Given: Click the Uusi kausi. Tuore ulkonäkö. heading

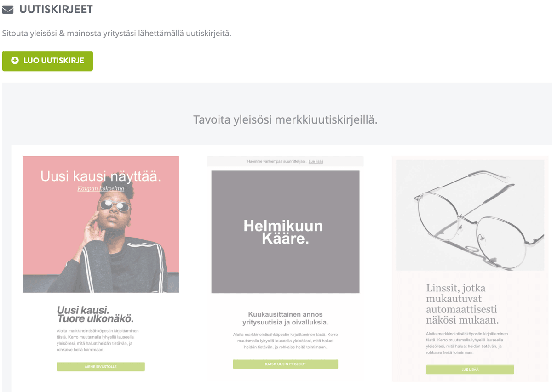Looking at the screenshot, I should [x=95, y=314].
